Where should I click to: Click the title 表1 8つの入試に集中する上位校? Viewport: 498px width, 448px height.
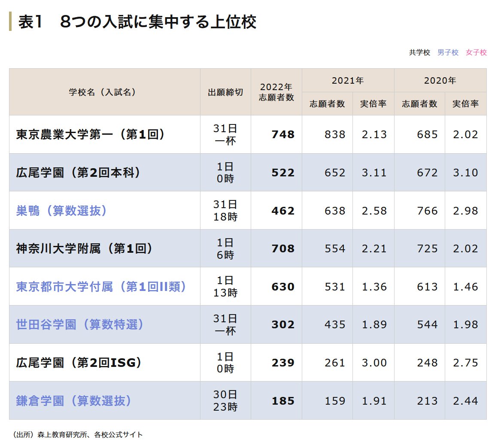coord(137,22)
